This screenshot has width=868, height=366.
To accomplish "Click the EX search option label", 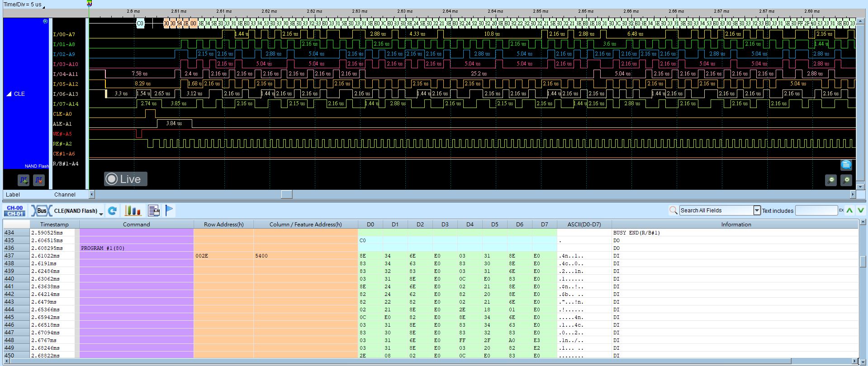I will [x=841, y=210].
